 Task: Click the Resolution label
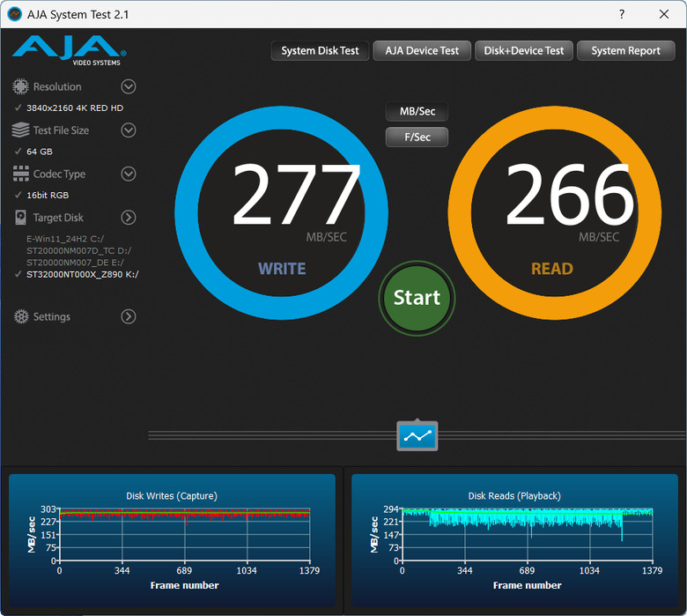(x=57, y=87)
